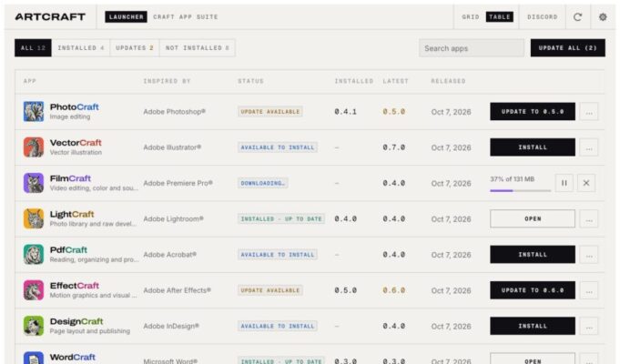This screenshot has height=364, width=620.
Task: Open more options for PhotoCraft
Action: coord(589,112)
